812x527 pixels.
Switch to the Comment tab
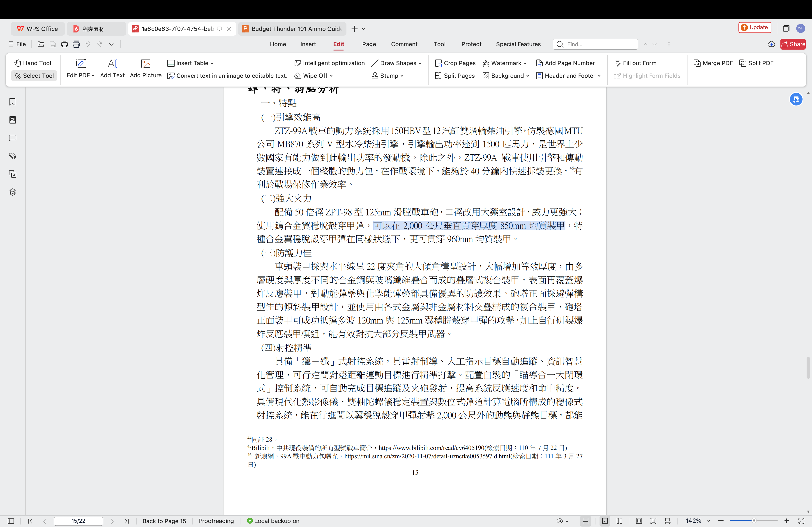(404, 44)
